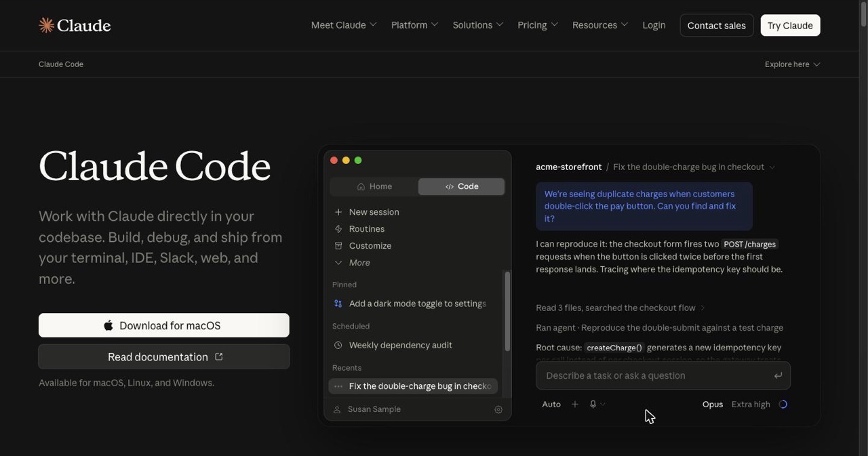
Task: Click the plus attach icon below the prompt box
Action: pos(575,405)
